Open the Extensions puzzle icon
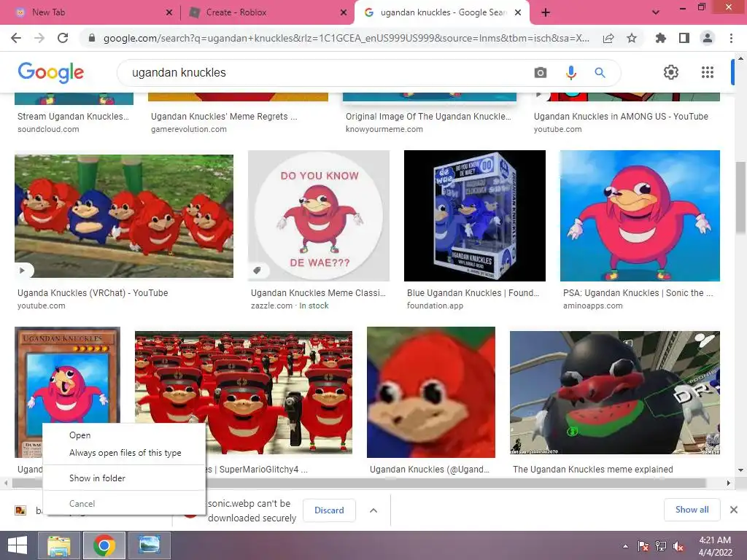Viewport: 747px width, 560px height. click(x=661, y=38)
